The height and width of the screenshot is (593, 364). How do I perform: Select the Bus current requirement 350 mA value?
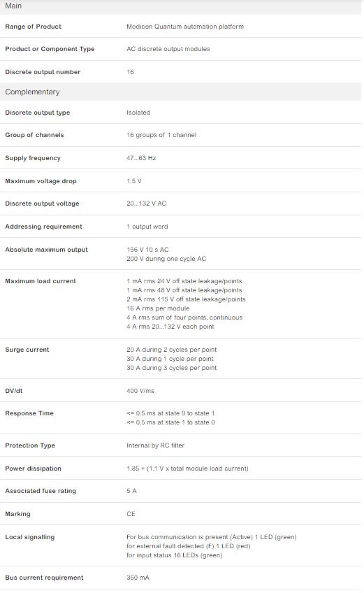(x=138, y=578)
